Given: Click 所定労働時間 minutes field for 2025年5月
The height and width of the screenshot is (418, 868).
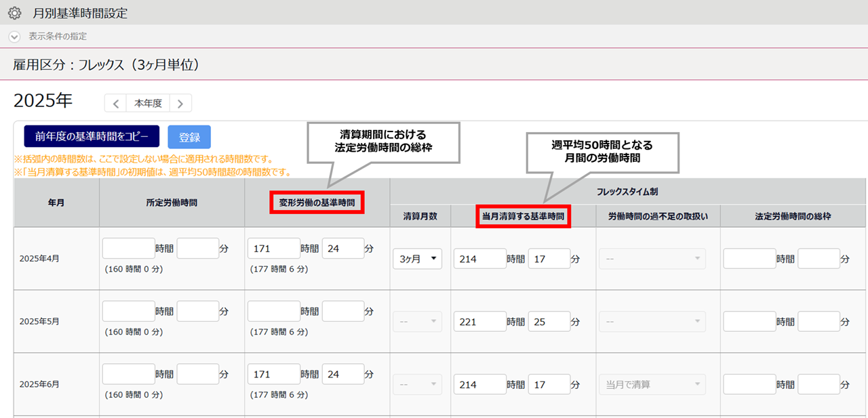Looking at the screenshot, I should tap(198, 312).
